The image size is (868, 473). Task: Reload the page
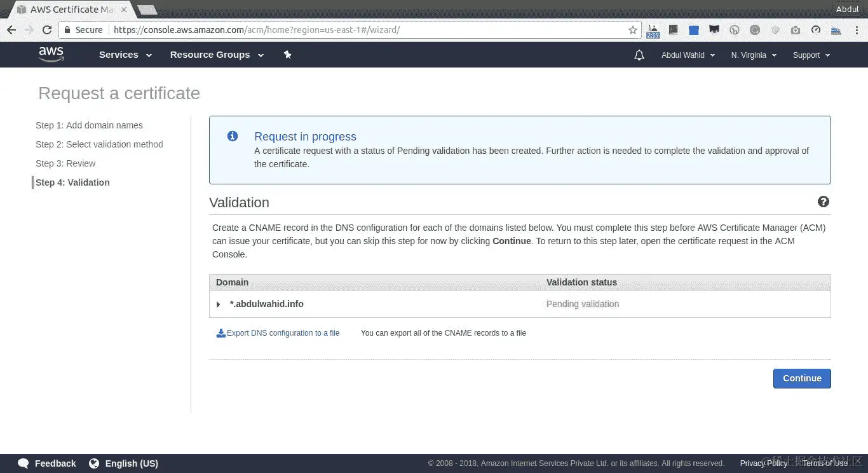(x=47, y=30)
